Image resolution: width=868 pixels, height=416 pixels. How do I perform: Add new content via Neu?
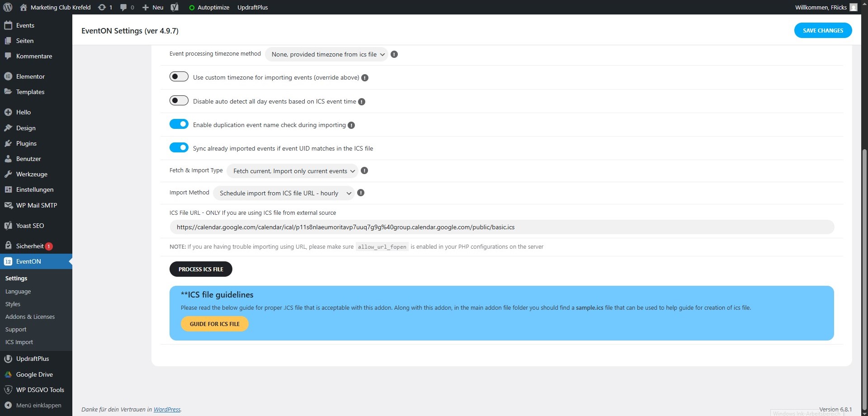point(153,7)
